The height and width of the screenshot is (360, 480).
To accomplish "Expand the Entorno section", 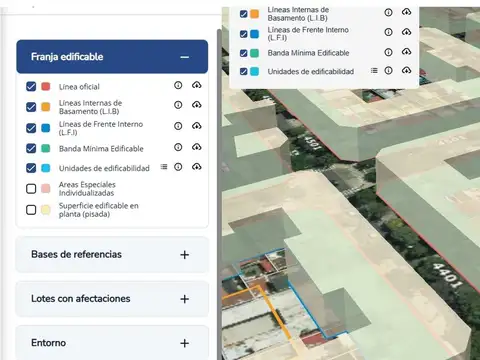I will (184, 343).
